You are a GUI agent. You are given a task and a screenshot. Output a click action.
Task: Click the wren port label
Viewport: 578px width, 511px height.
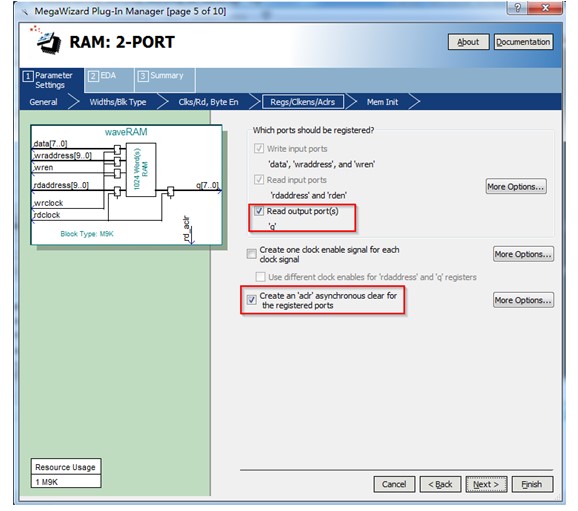coord(43,167)
